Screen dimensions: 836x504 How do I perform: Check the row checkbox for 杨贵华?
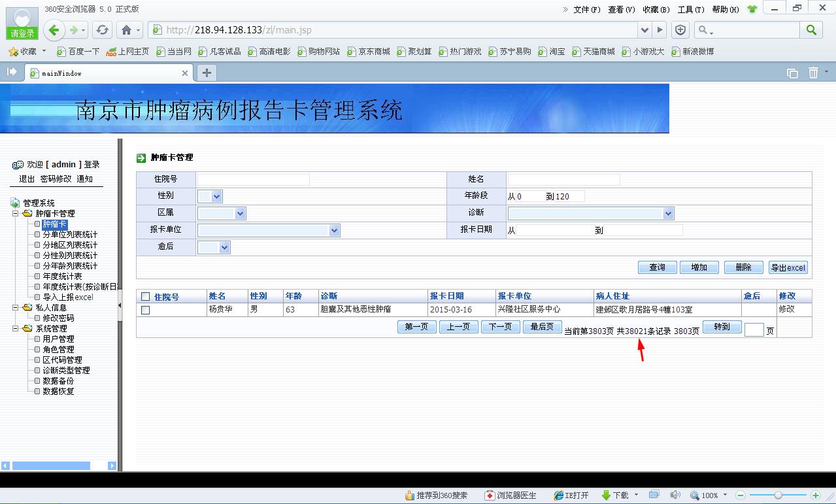click(146, 310)
